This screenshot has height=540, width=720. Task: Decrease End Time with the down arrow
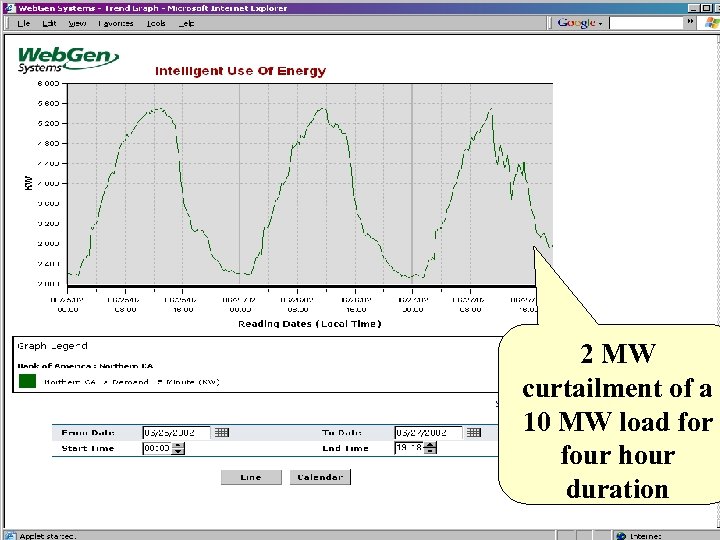(x=430, y=451)
